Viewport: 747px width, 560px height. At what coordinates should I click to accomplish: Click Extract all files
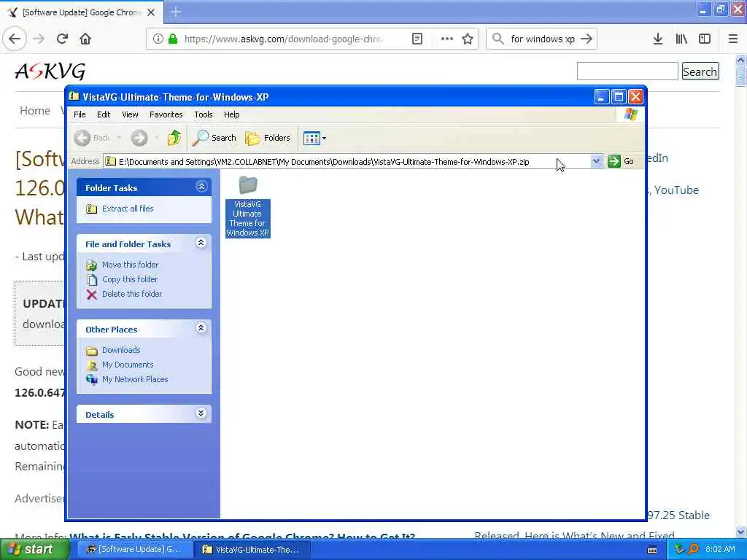pyautogui.click(x=128, y=209)
